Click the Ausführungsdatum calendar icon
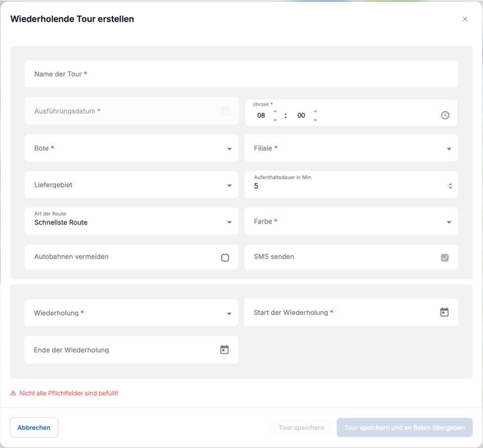Viewport: 483px width, 448px height. pyautogui.click(x=225, y=111)
